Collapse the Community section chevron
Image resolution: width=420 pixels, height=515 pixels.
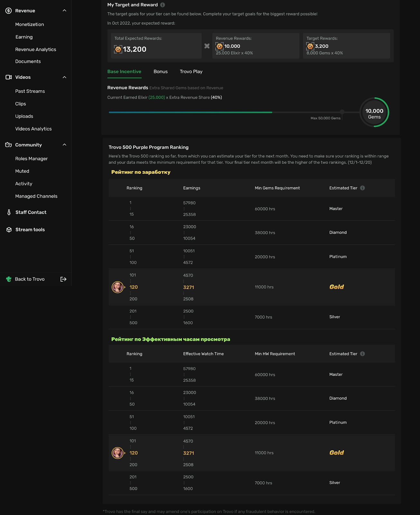point(64,145)
